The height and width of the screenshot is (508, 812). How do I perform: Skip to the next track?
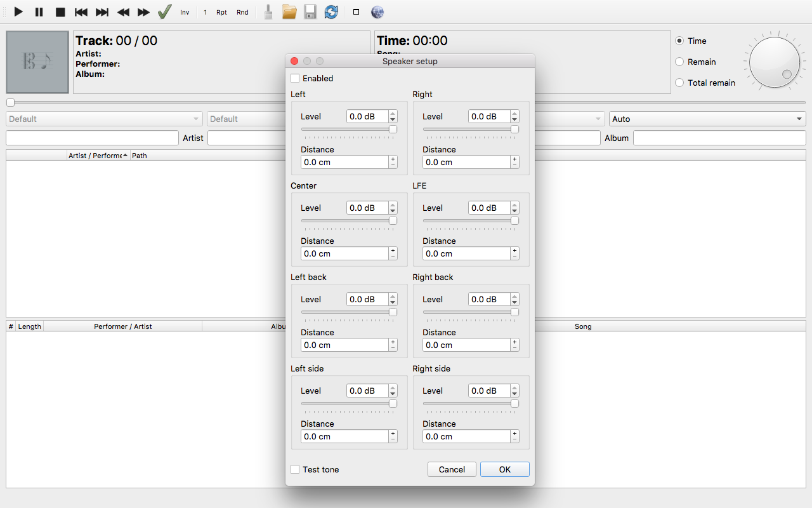(101, 12)
